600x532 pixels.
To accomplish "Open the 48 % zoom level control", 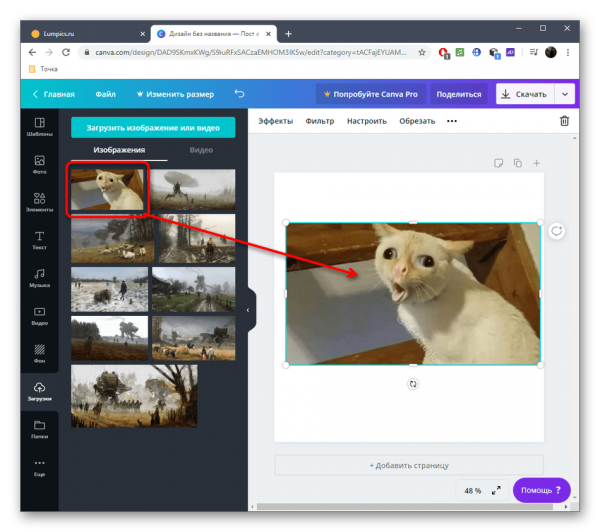I will pos(473,491).
